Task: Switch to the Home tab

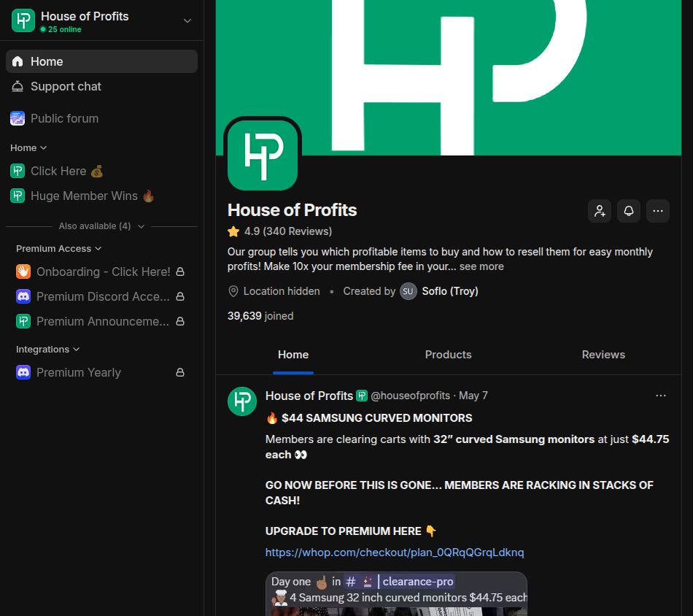Action: coord(293,355)
